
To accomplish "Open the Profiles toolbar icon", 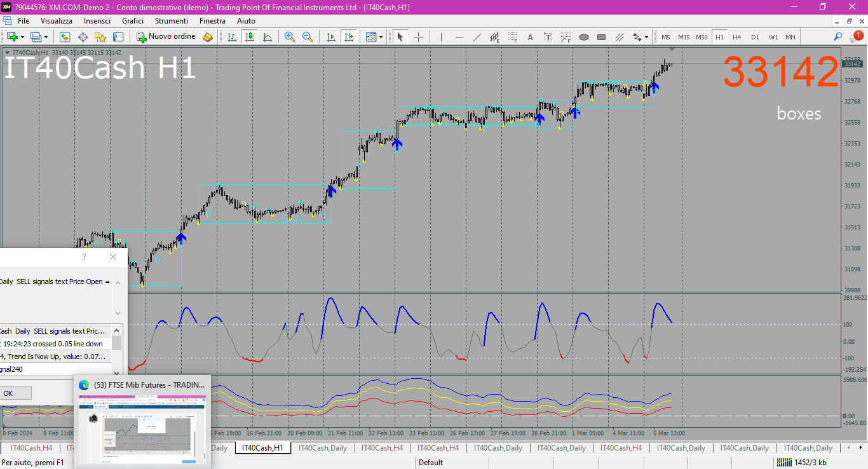I will (x=36, y=37).
